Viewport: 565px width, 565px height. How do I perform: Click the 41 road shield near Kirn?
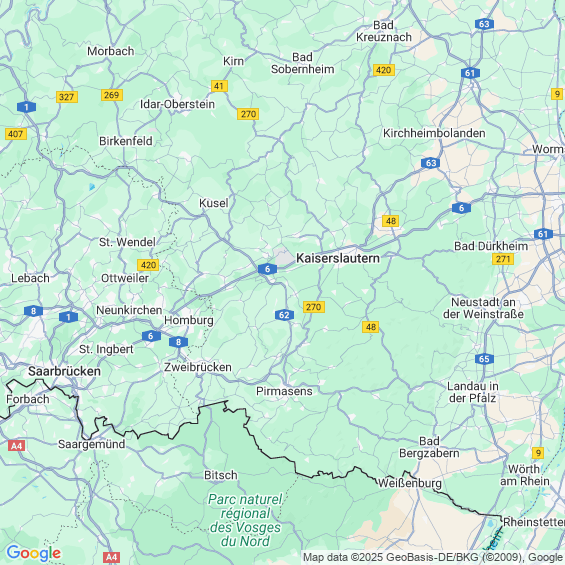pyautogui.click(x=219, y=86)
